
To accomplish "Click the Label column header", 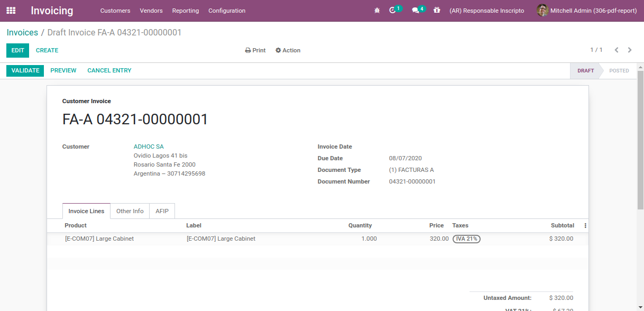I will click(x=194, y=226).
